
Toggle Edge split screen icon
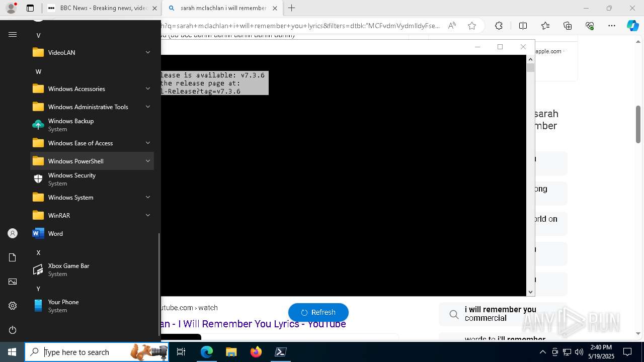click(x=523, y=26)
